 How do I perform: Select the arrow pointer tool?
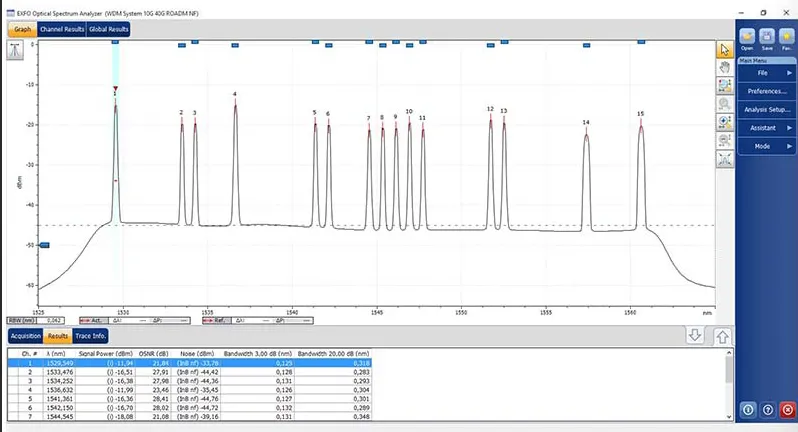tap(725, 48)
